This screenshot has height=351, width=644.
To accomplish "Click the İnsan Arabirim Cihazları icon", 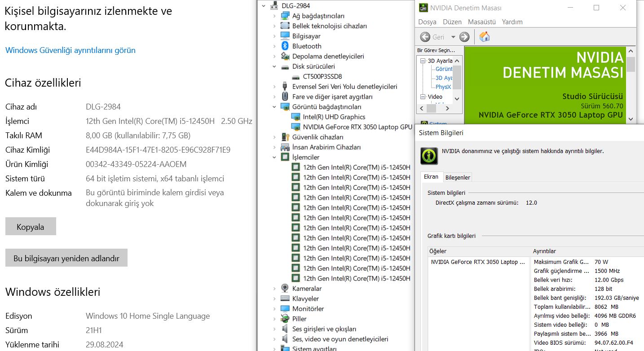I will (x=285, y=147).
